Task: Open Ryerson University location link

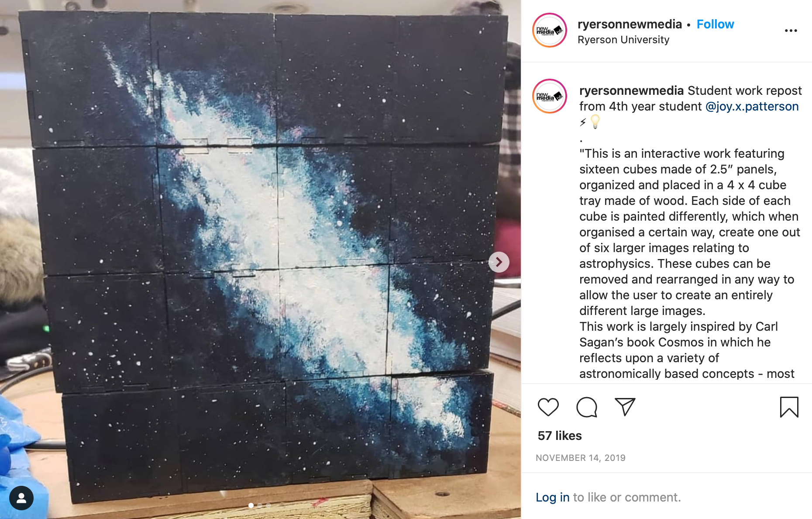Action: [623, 40]
